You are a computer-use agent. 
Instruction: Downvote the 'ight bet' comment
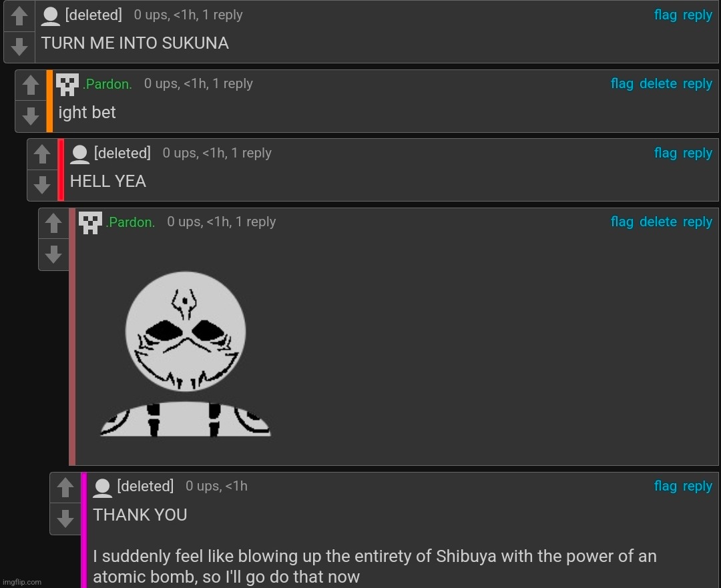(31, 116)
